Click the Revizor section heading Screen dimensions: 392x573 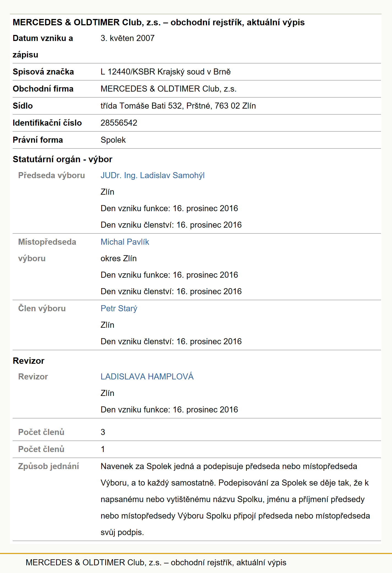pos(29,361)
